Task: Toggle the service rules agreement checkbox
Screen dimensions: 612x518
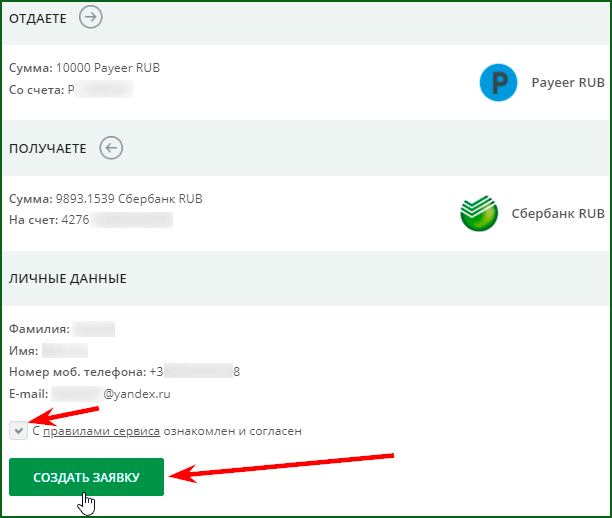Action: pyautogui.click(x=18, y=431)
